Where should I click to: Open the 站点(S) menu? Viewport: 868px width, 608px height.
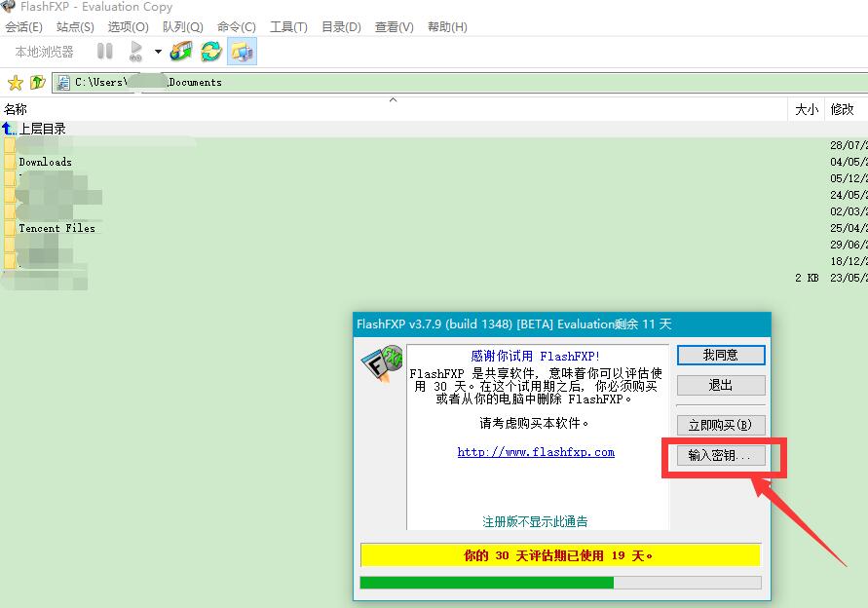coord(75,26)
